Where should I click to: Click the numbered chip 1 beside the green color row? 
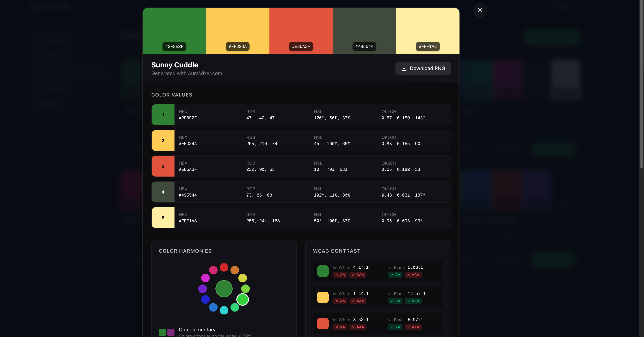coord(163,115)
